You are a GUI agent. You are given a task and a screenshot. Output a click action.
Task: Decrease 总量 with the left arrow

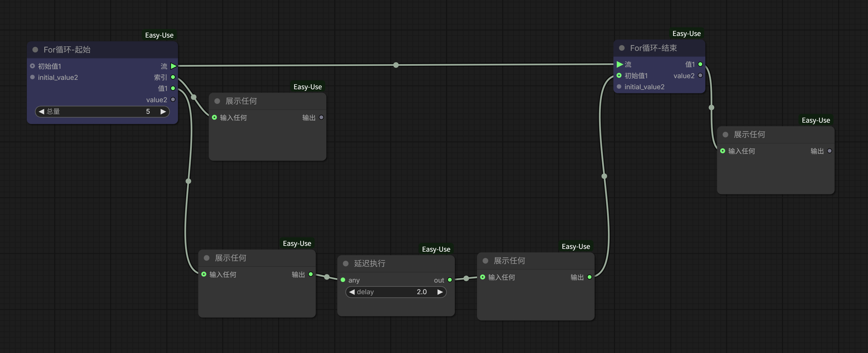point(42,111)
